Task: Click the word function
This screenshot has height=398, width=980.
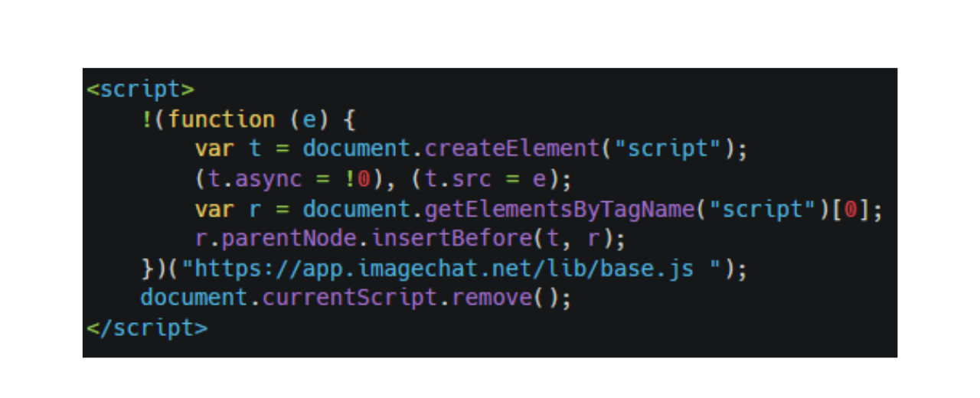Action: pyautogui.click(x=221, y=119)
